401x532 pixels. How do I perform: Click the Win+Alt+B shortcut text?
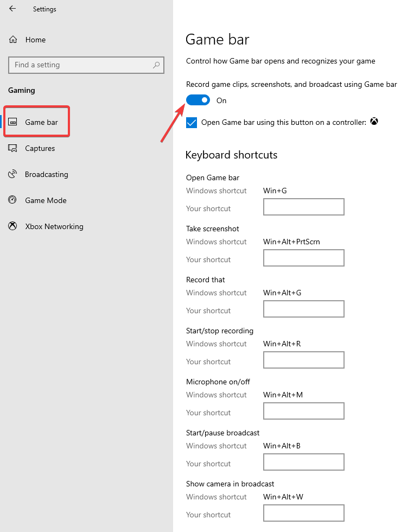point(282,446)
